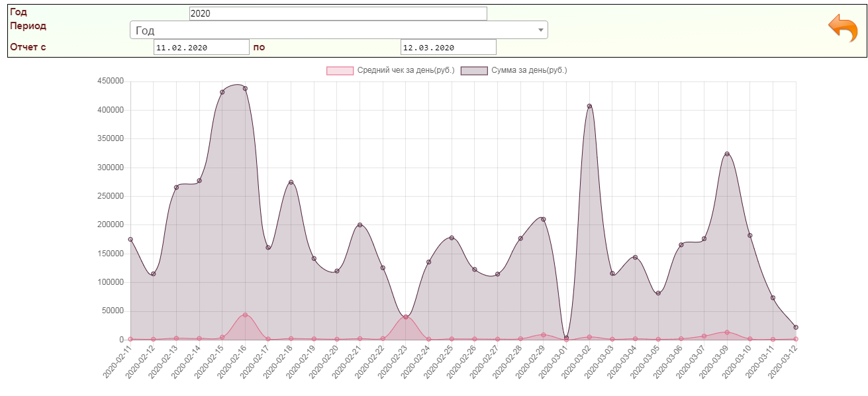Viewport: 868px width, 396px height.
Task: Click the daily sum point on 2020-02-21
Action: point(360,225)
